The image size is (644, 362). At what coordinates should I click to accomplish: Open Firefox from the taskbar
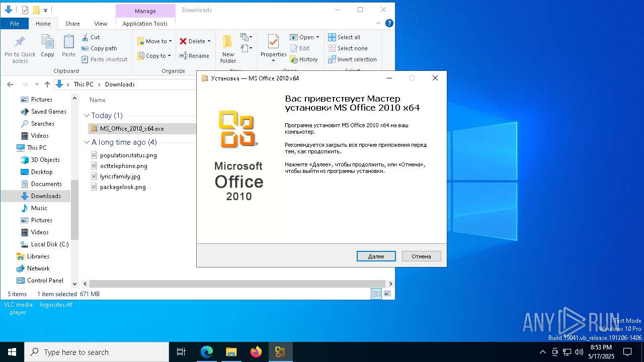[256, 352]
